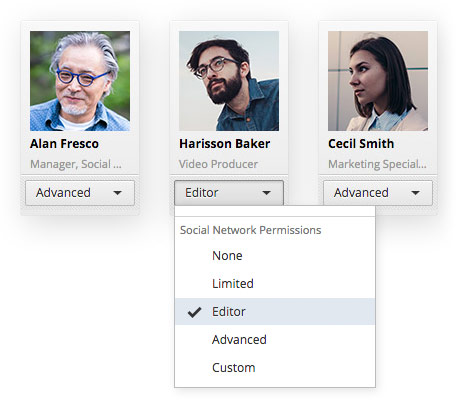Select None permission option
The width and height of the screenshot is (458, 408).
tap(275, 256)
